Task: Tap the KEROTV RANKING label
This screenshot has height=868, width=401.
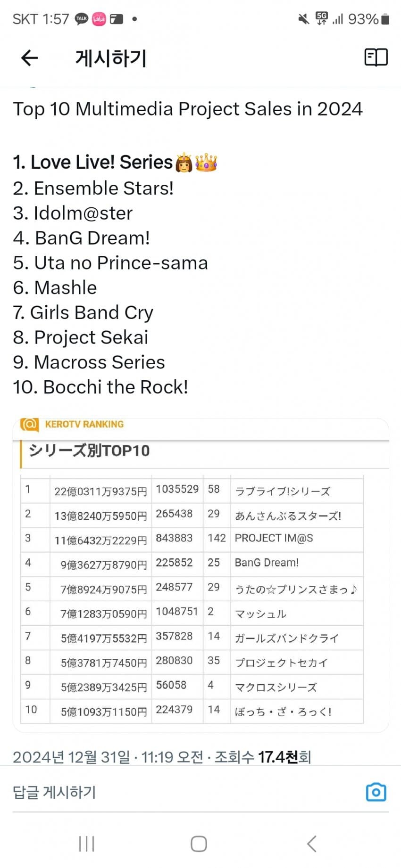Action: [84, 424]
